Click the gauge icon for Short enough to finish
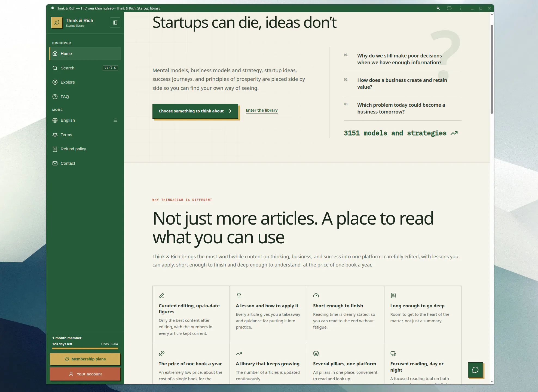 click(316, 295)
